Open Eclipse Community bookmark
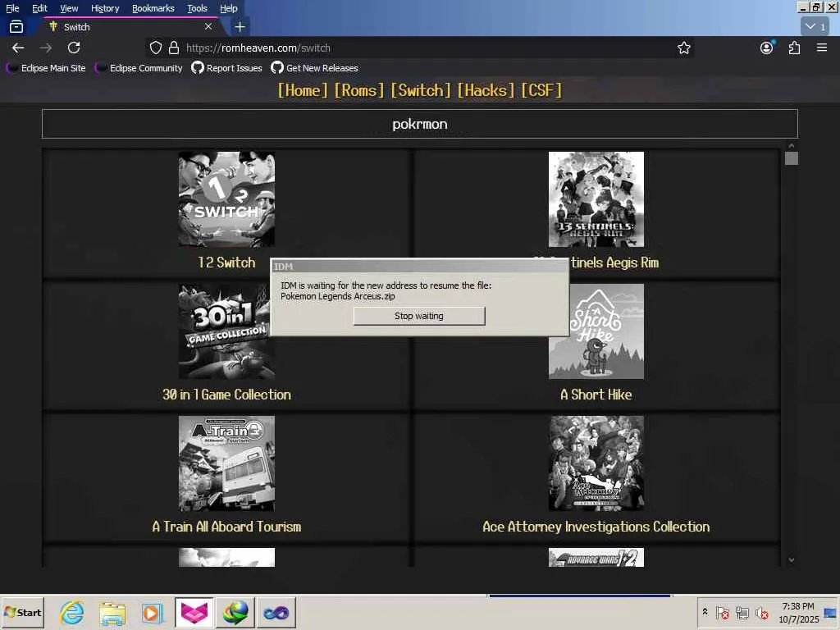 coord(139,68)
